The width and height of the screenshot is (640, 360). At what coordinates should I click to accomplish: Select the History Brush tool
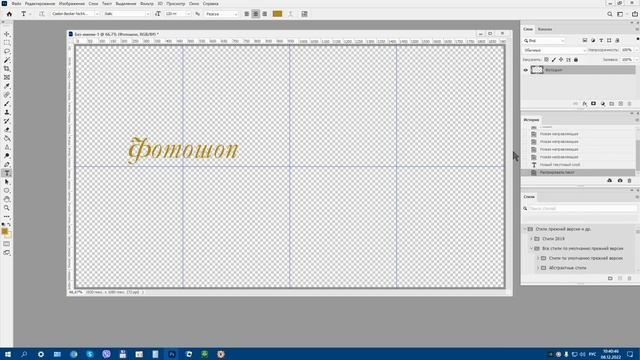(7, 121)
